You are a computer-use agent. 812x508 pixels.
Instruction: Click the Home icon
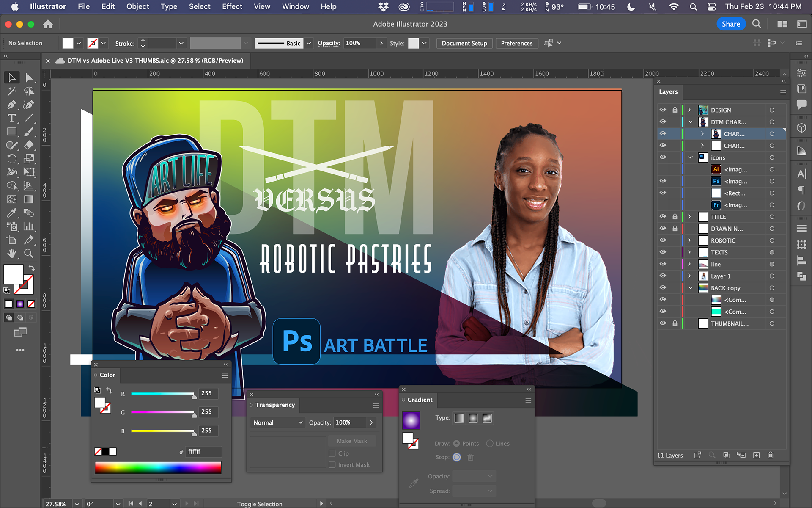click(48, 24)
